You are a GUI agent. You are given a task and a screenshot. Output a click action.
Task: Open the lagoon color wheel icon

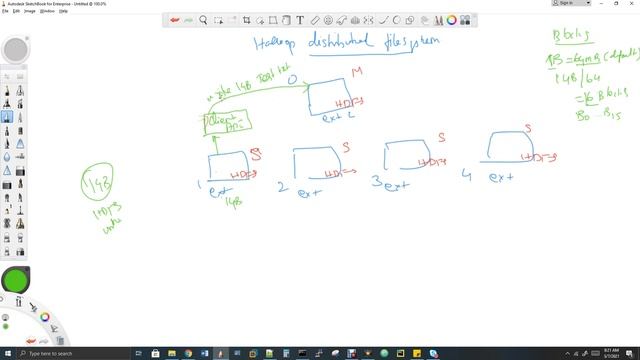point(44,317)
